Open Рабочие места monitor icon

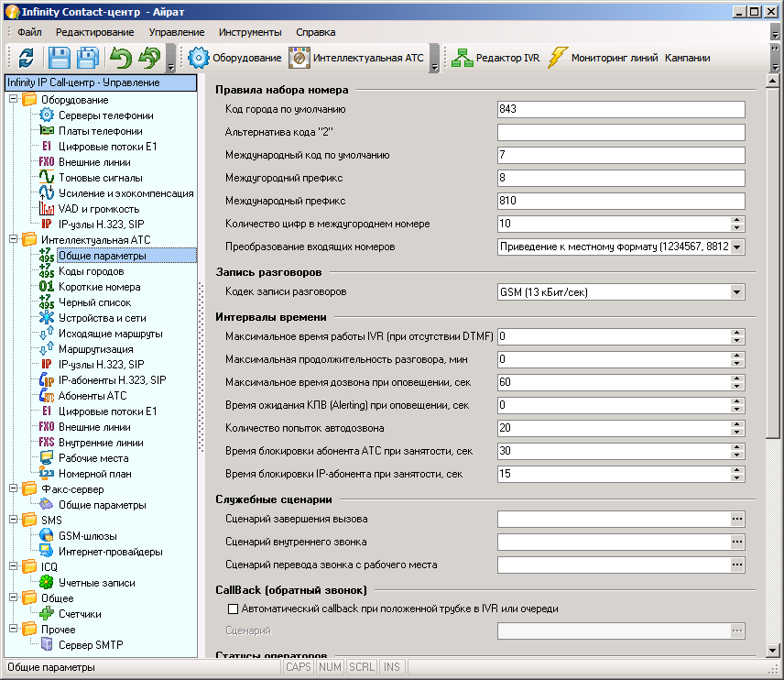coord(47,457)
